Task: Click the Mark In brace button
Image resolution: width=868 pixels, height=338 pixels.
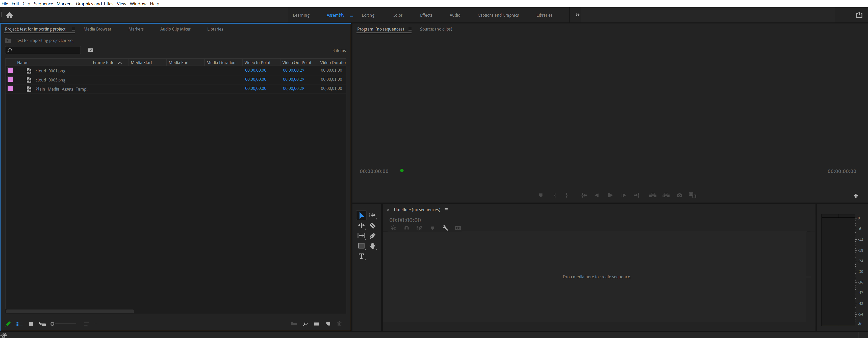Action: [x=555, y=195]
